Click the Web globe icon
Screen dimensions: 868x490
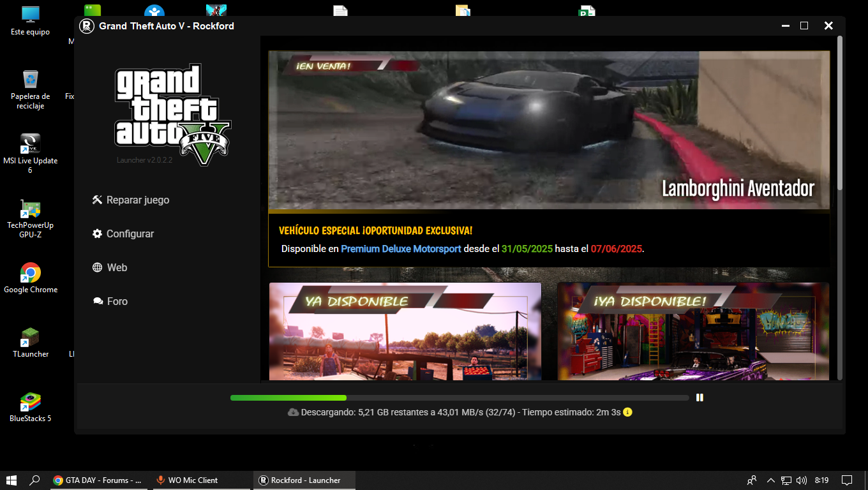(98, 267)
